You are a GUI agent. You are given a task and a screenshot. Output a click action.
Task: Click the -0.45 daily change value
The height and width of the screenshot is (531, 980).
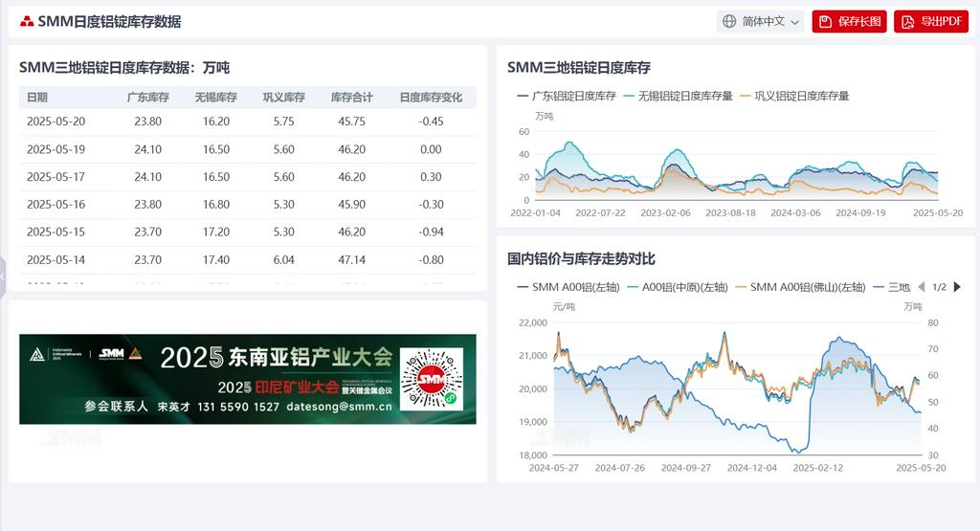pyautogui.click(x=432, y=122)
